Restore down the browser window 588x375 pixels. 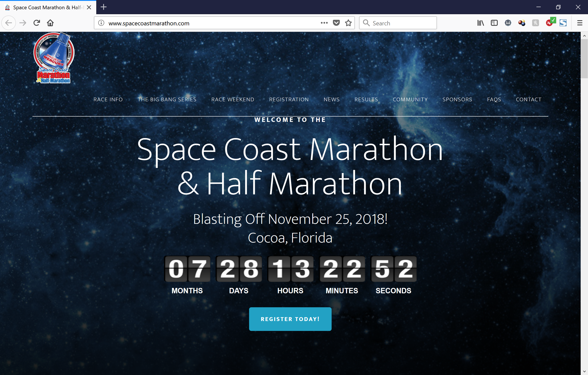tap(558, 7)
